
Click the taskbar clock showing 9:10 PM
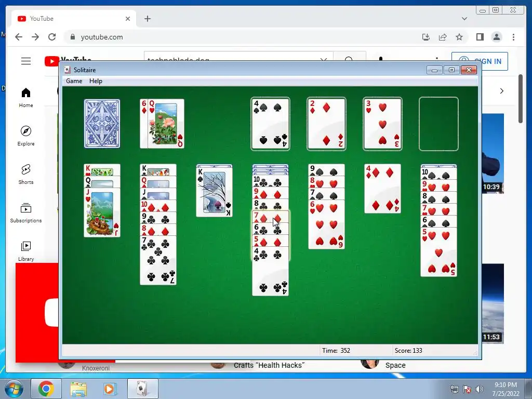(506, 389)
